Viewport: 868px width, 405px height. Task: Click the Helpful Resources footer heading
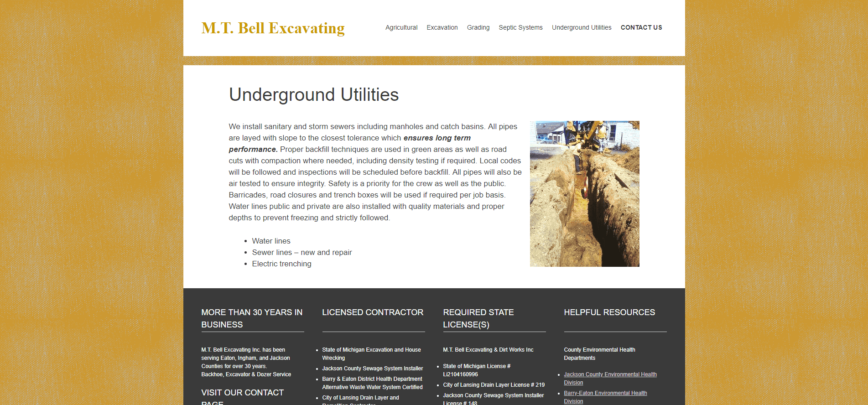(609, 312)
